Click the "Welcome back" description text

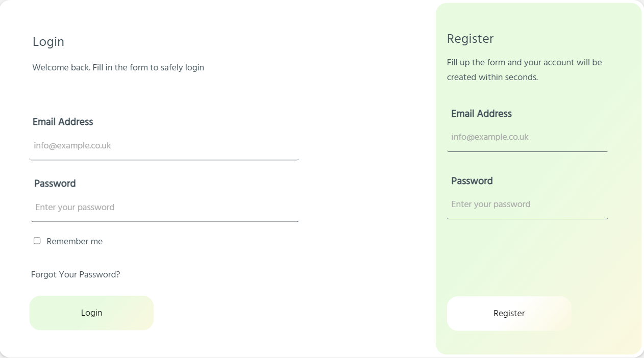pos(118,68)
